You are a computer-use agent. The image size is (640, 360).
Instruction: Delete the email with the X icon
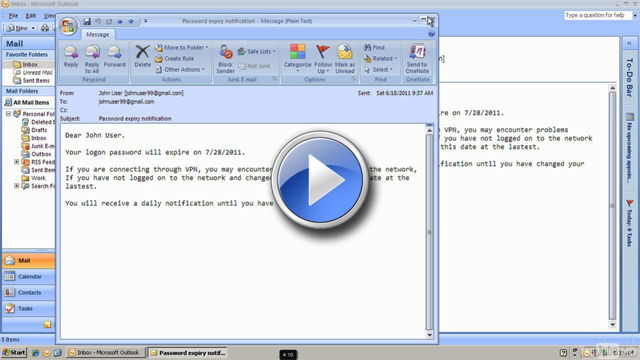142,56
